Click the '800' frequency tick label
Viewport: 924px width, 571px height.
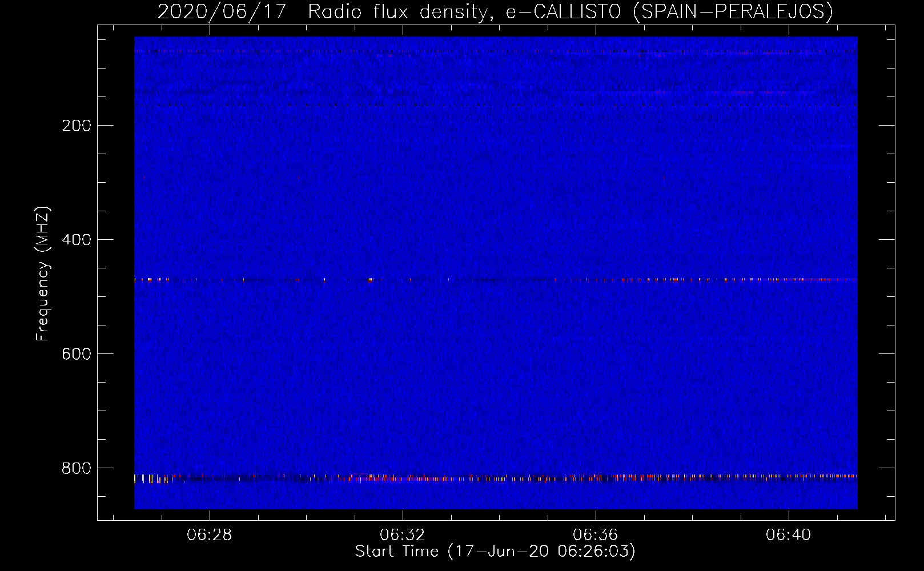[77, 468]
